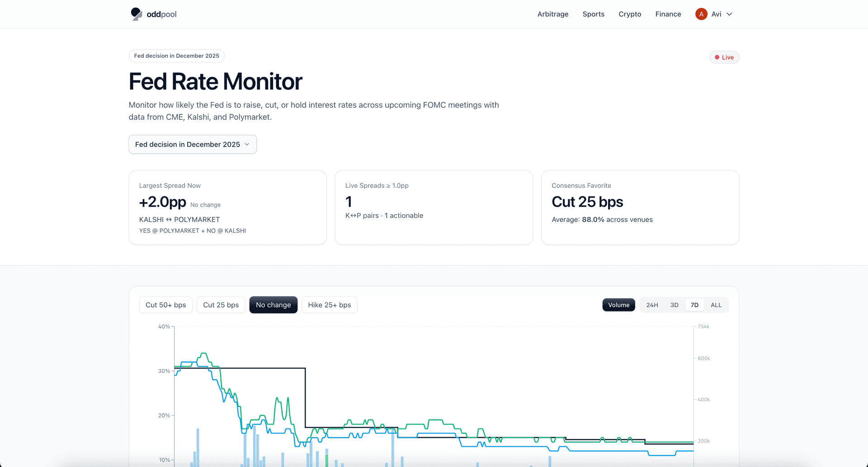Image resolution: width=868 pixels, height=467 pixels.
Task: Click the Fed decision breadcrumb pill
Action: [x=176, y=56]
